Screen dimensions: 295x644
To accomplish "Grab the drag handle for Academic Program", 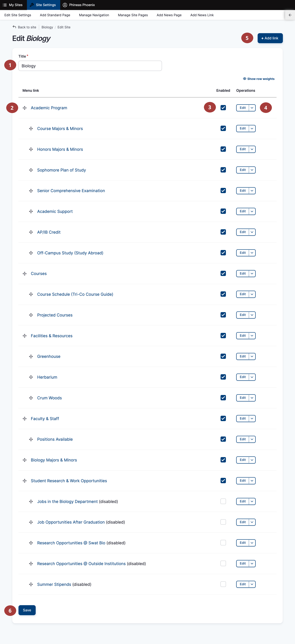I will click(25, 108).
